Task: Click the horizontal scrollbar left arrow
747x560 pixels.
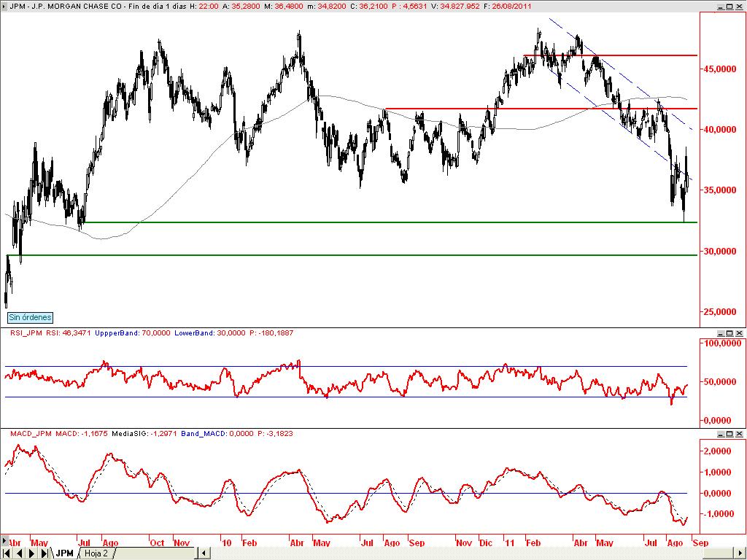Action: click(203, 553)
